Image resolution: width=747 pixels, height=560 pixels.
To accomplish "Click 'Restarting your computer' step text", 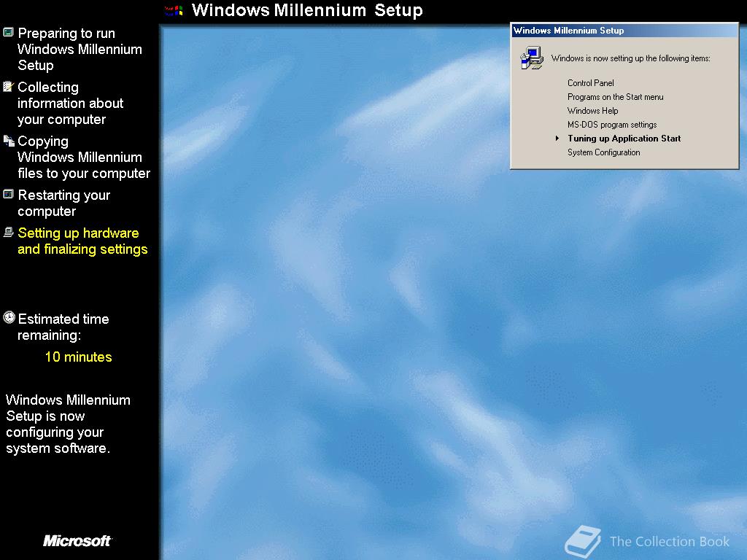I will click(64, 203).
